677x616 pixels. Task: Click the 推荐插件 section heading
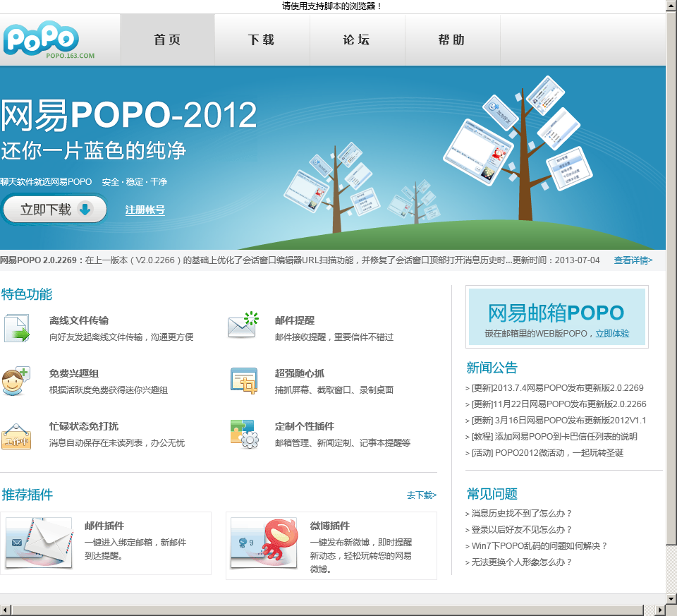pos(27,495)
